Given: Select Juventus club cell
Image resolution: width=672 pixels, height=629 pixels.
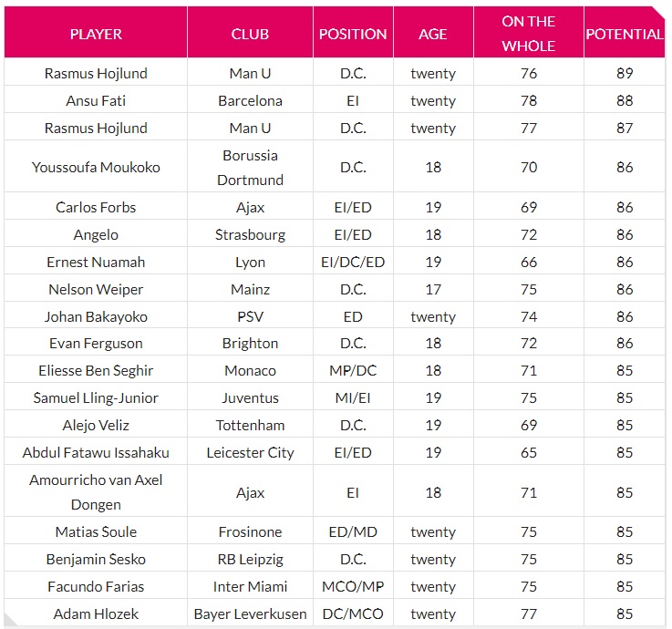Looking at the screenshot, I should tap(250, 398).
